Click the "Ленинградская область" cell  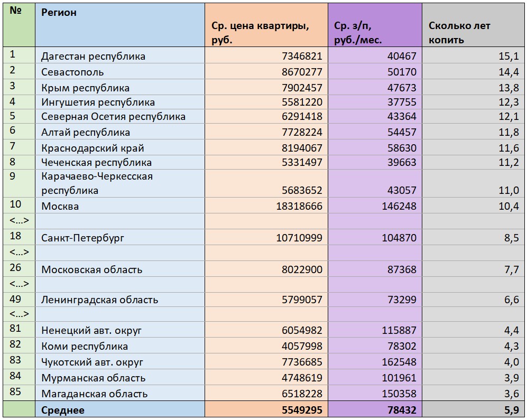pos(100,300)
